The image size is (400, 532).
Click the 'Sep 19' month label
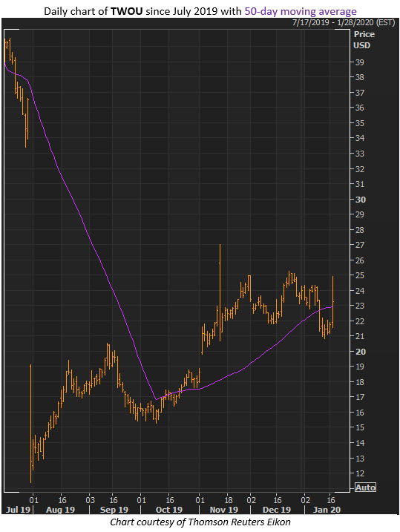[114, 510]
